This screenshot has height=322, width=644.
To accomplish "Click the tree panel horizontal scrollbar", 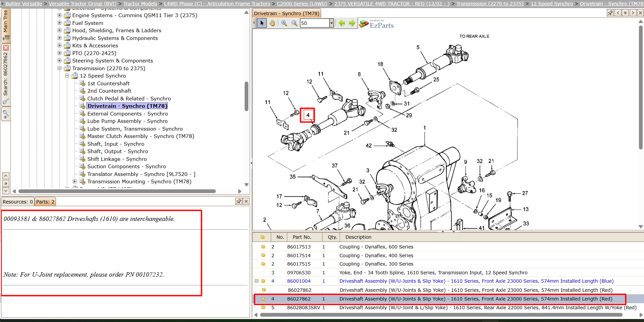I will 117,191.
